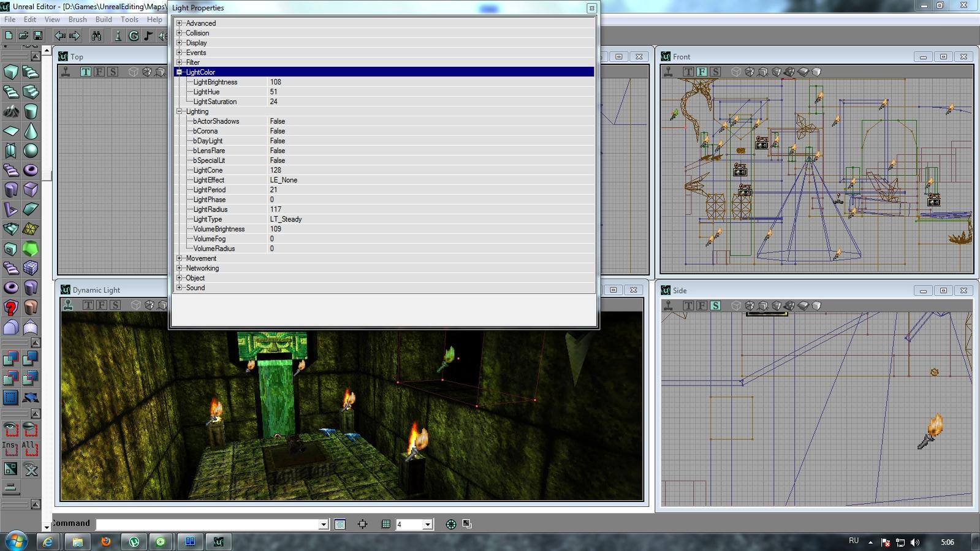Image resolution: width=980 pixels, height=551 pixels.
Task: Expand the Movement property category
Action: (x=180, y=259)
